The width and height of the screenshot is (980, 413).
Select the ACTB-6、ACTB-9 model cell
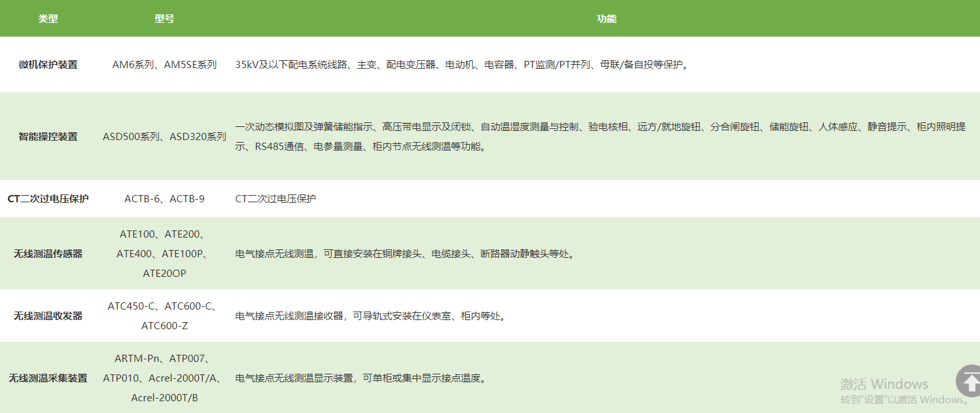click(x=164, y=198)
